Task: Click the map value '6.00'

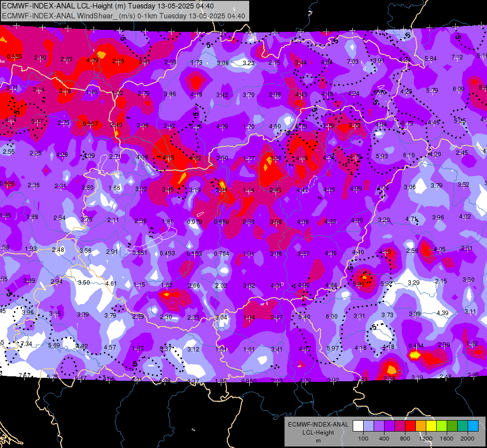Action: tap(331, 316)
